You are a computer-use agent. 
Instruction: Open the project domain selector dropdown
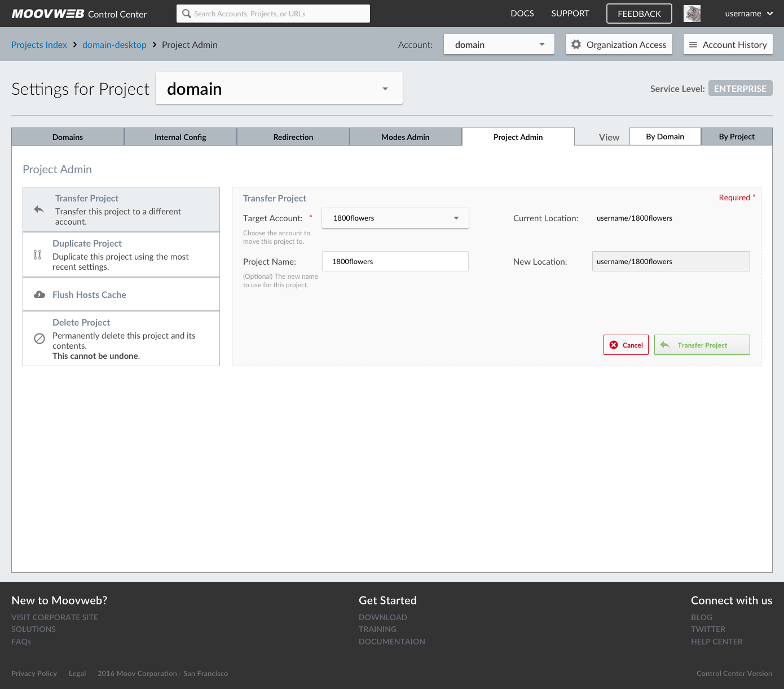tap(279, 88)
